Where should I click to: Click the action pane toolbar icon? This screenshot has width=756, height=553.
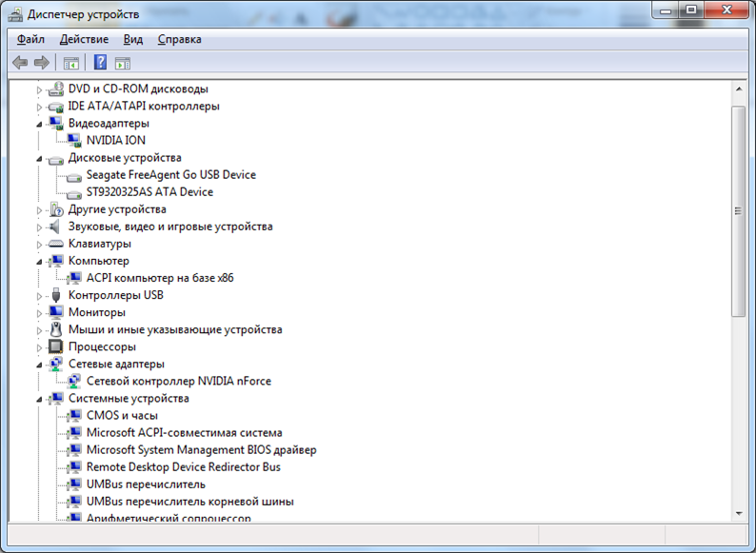pyautogui.click(x=123, y=63)
